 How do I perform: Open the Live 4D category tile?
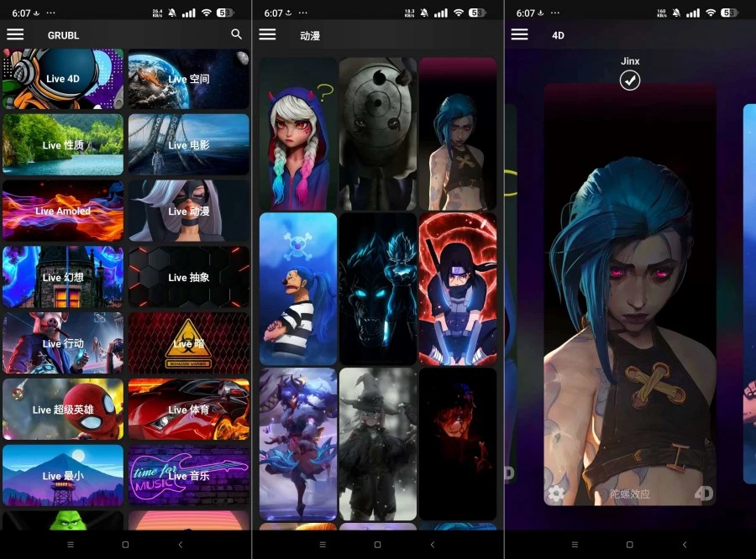[63, 79]
